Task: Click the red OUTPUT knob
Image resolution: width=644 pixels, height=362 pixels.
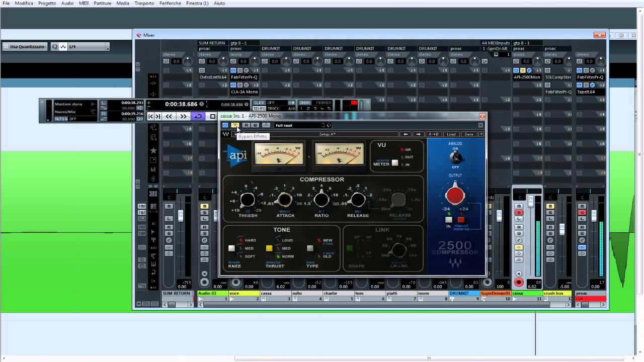Action: click(455, 195)
